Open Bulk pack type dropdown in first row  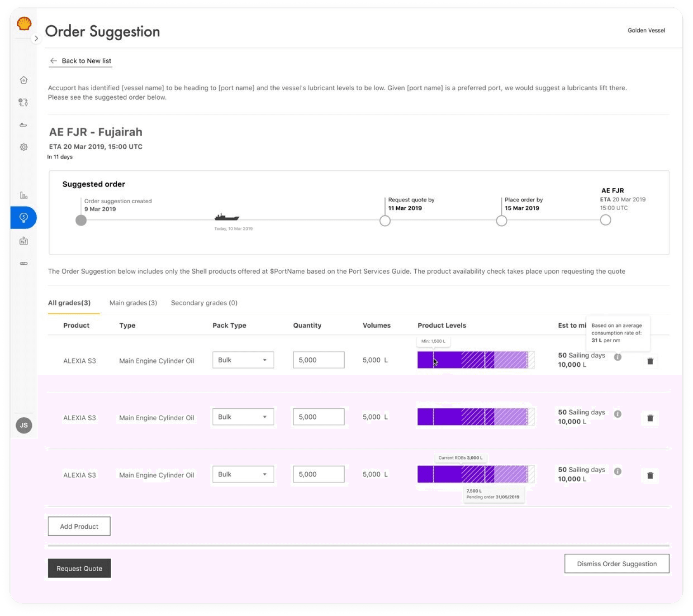[x=243, y=360]
